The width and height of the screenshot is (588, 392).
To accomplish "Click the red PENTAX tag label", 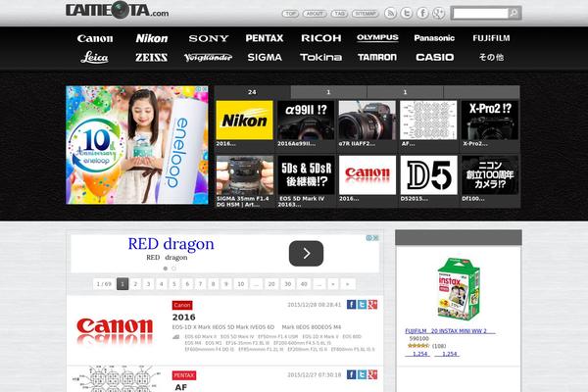I will pyautogui.click(x=184, y=375).
